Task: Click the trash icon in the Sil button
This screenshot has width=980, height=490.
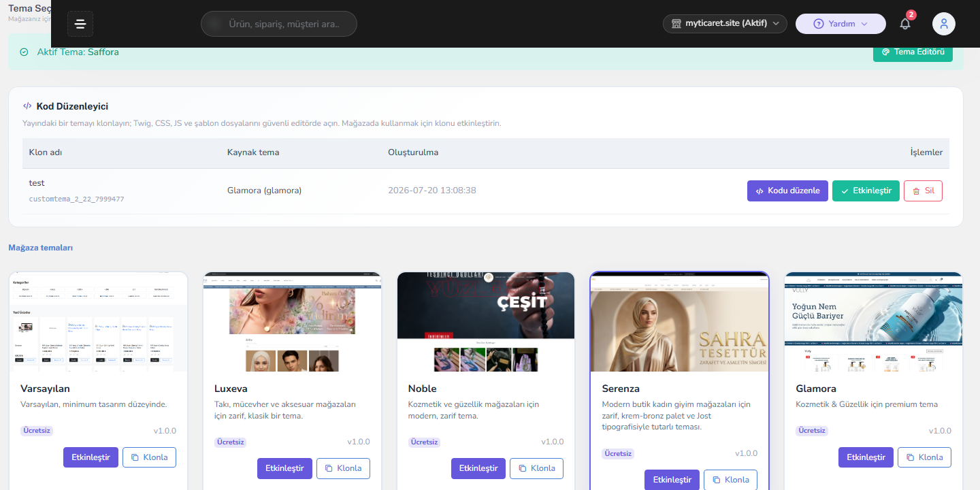Action: 916,191
